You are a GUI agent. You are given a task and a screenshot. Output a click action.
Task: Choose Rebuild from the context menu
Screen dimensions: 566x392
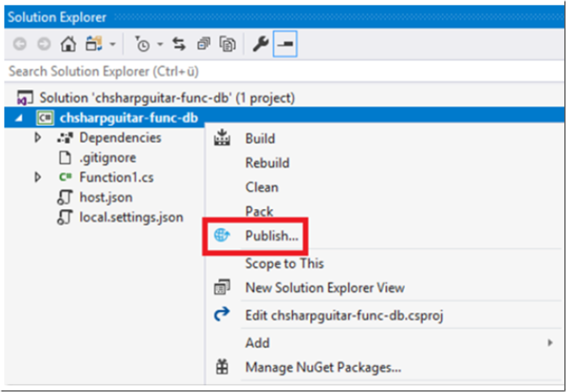[267, 163]
